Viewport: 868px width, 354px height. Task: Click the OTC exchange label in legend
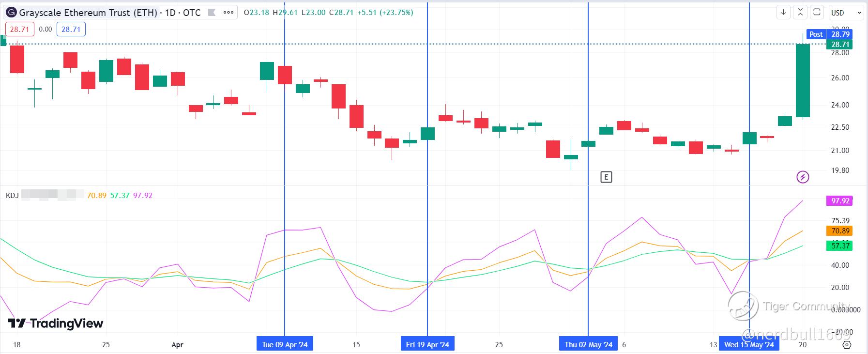click(192, 12)
